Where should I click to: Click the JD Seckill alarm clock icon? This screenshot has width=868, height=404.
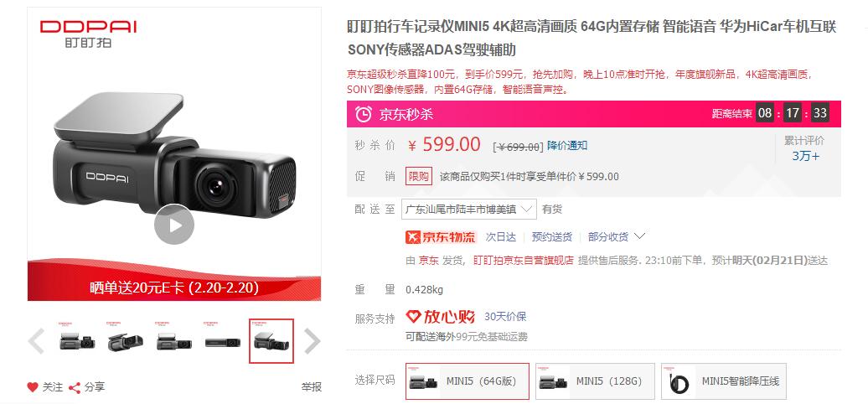point(363,114)
